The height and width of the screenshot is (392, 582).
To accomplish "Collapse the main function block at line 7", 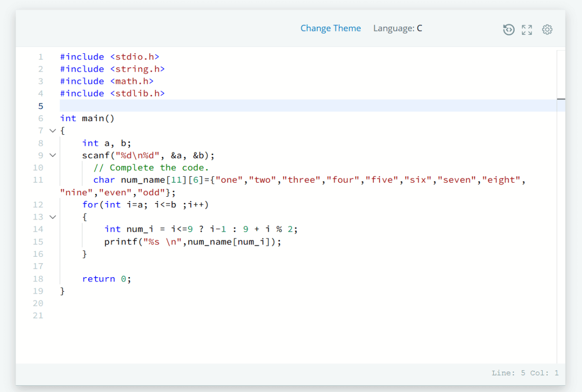I will point(52,130).
